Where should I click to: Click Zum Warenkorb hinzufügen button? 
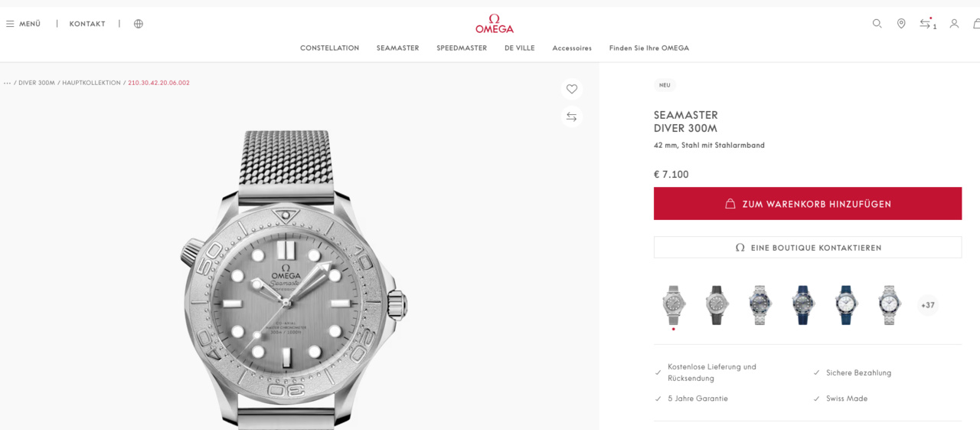808,204
